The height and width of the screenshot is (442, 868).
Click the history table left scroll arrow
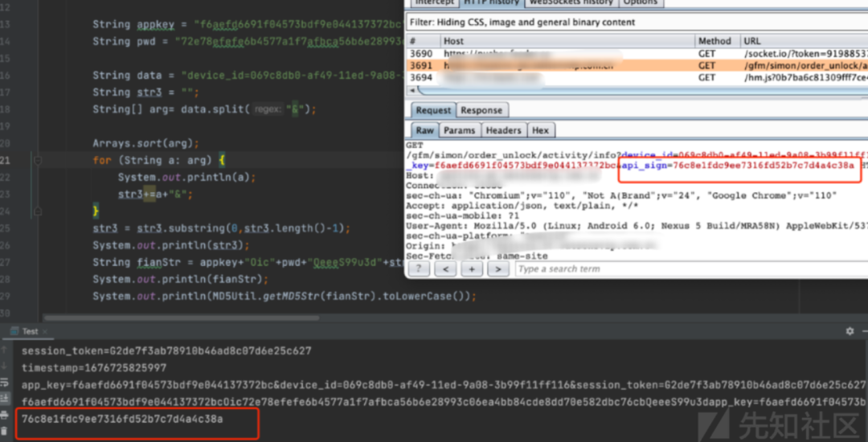[x=411, y=90]
